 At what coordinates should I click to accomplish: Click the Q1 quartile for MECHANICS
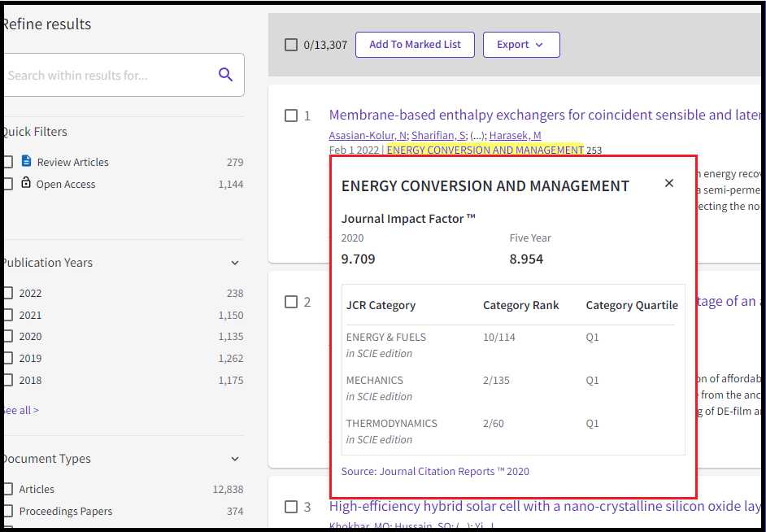[x=593, y=380]
